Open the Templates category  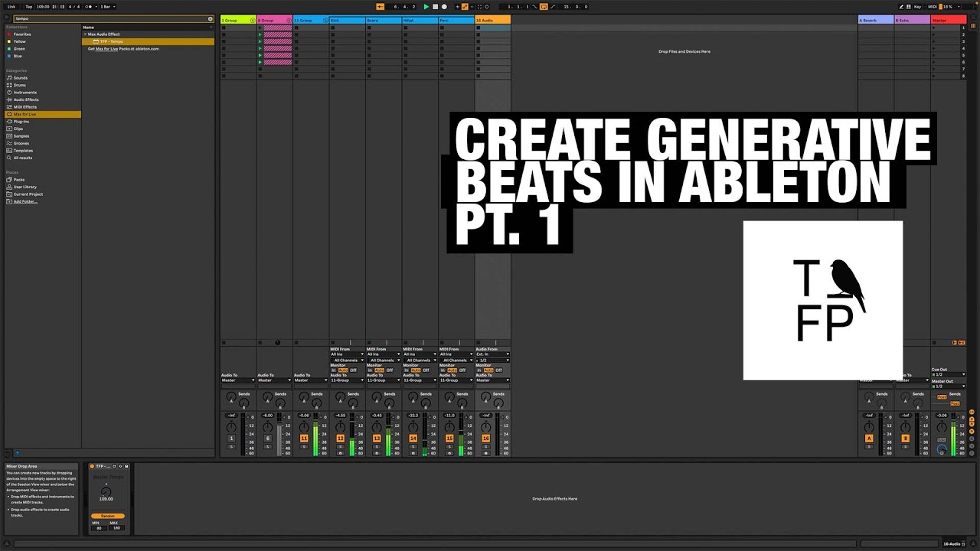(22, 151)
